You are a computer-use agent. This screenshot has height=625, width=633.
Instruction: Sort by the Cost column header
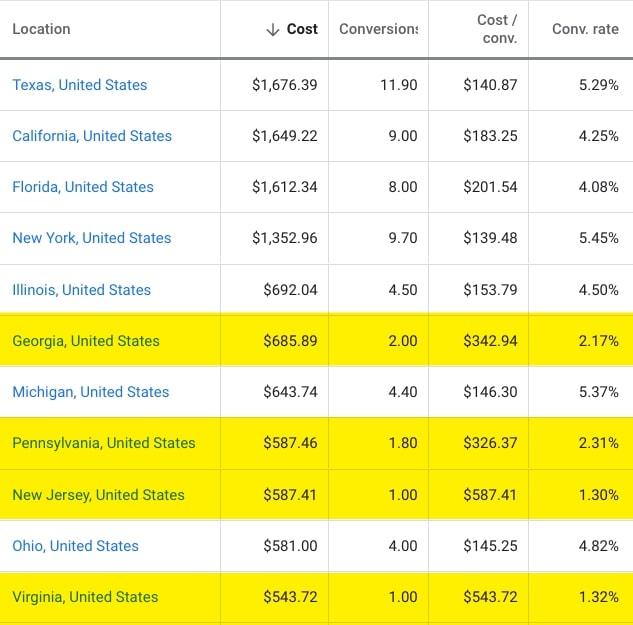coord(302,29)
